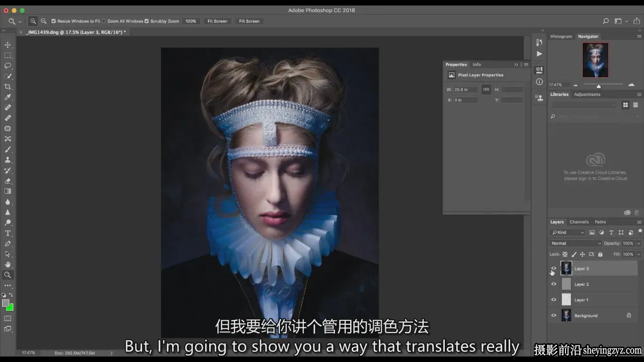Select the Hand tool

8,264
